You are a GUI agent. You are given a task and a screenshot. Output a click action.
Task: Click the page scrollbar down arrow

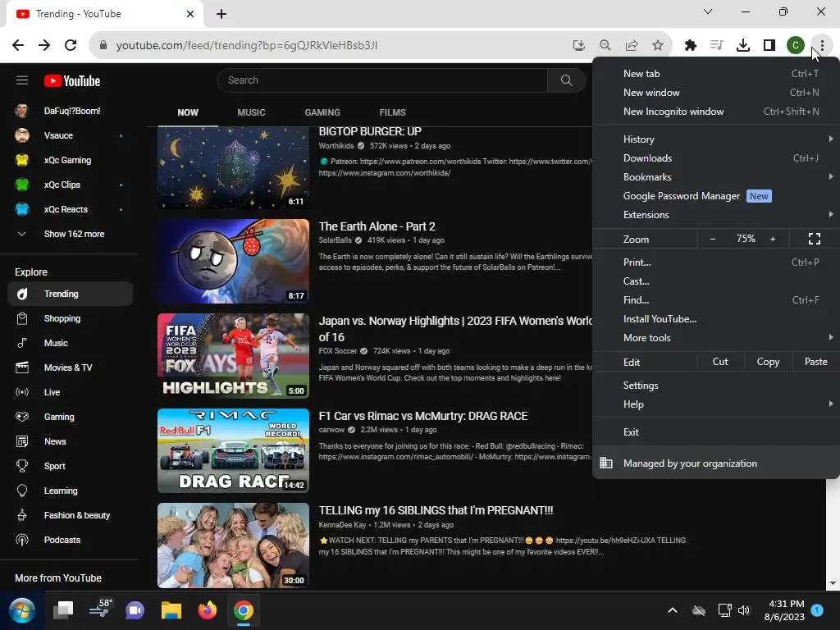coord(833,583)
